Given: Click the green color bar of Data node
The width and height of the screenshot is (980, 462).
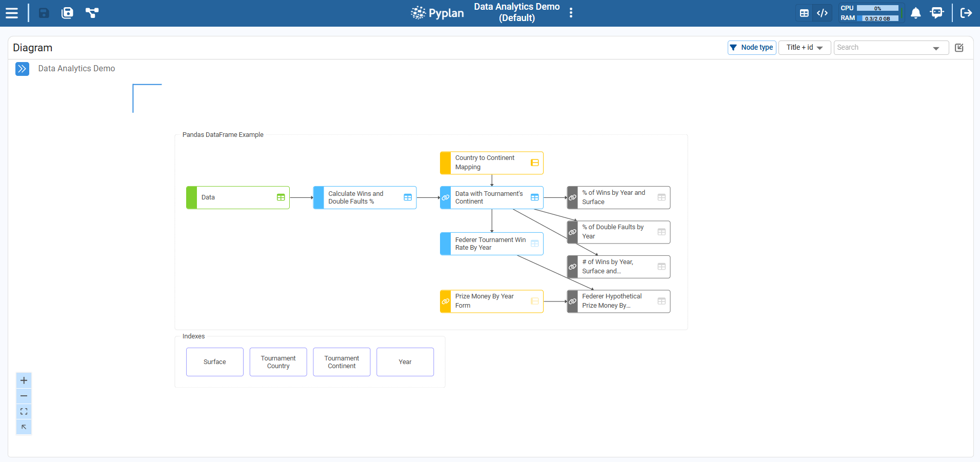Looking at the screenshot, I should click(191, 197).
